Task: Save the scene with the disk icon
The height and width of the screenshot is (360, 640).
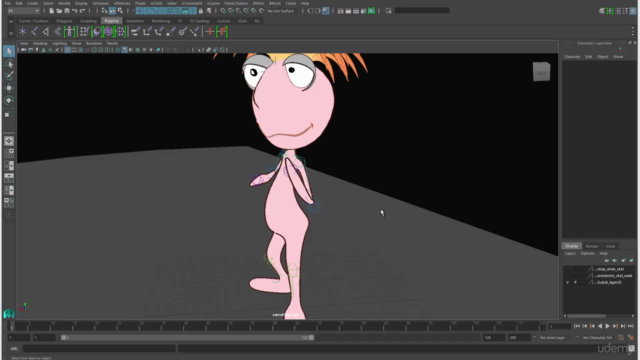Action: tap(67, 11)
